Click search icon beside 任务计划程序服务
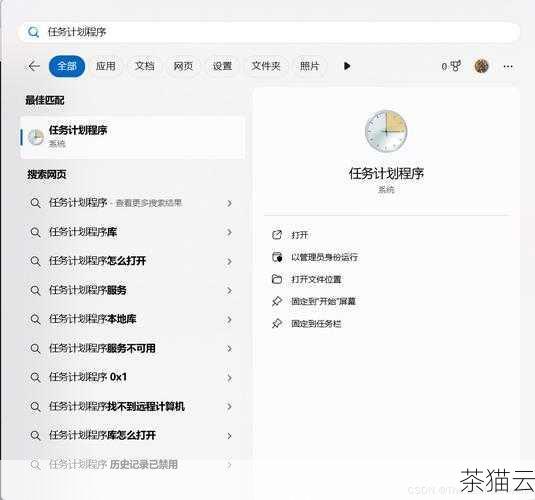The image size is (535, 500). (x=35, y=290)
